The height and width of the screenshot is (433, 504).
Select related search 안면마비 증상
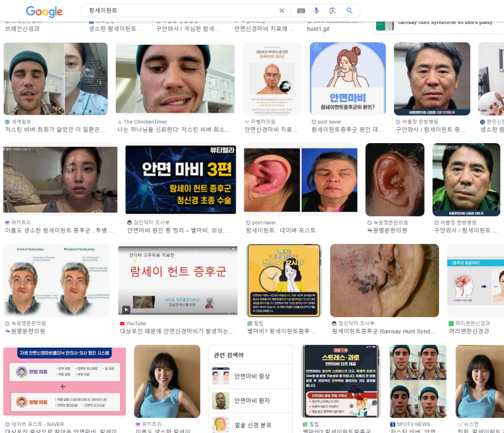pyautogui.click(x=250, y=376)
